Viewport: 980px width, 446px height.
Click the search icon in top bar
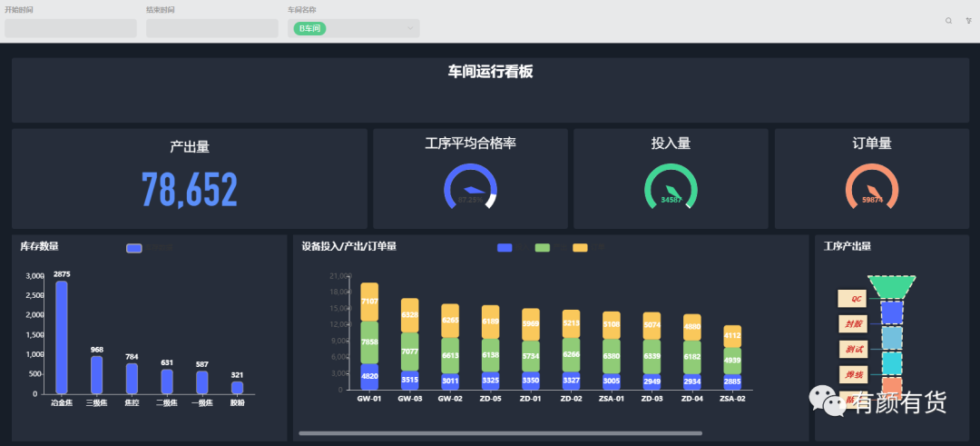click(x=949, y=20)
